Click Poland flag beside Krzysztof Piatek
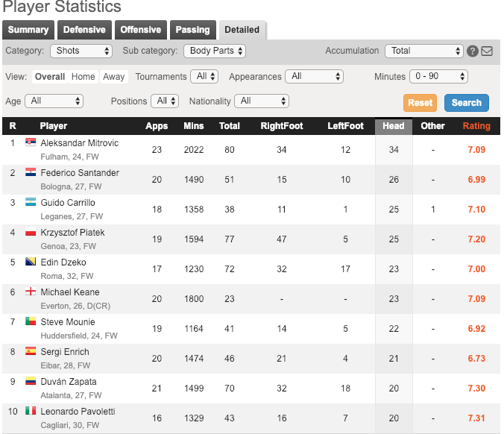The width and height of the screenshot is (504, 434). point(31,232)
